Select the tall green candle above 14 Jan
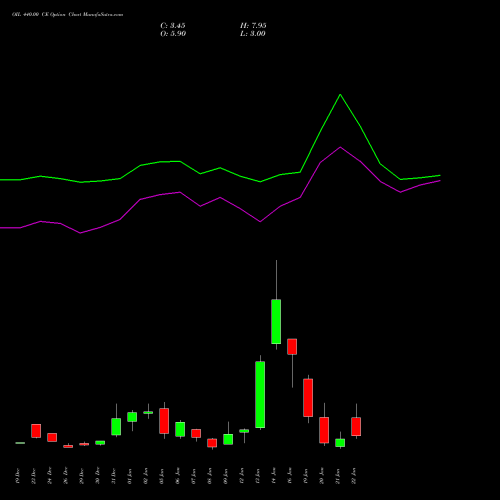 [x=276, y=321]
